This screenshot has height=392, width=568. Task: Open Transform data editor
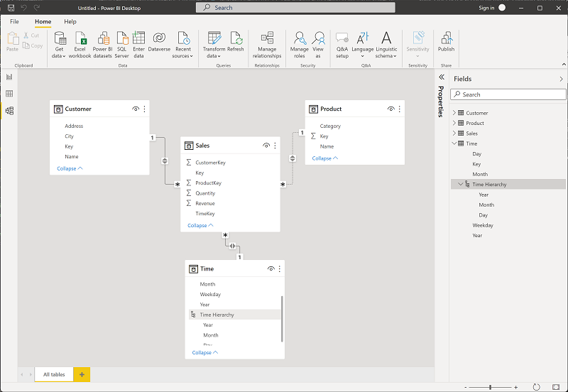click(214, 45)
